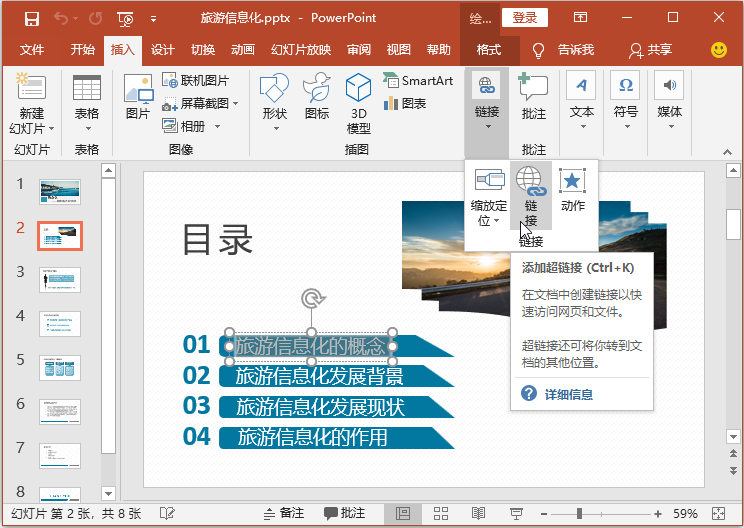Click the 旅游信息化发展背景 text item

point(319,376)
